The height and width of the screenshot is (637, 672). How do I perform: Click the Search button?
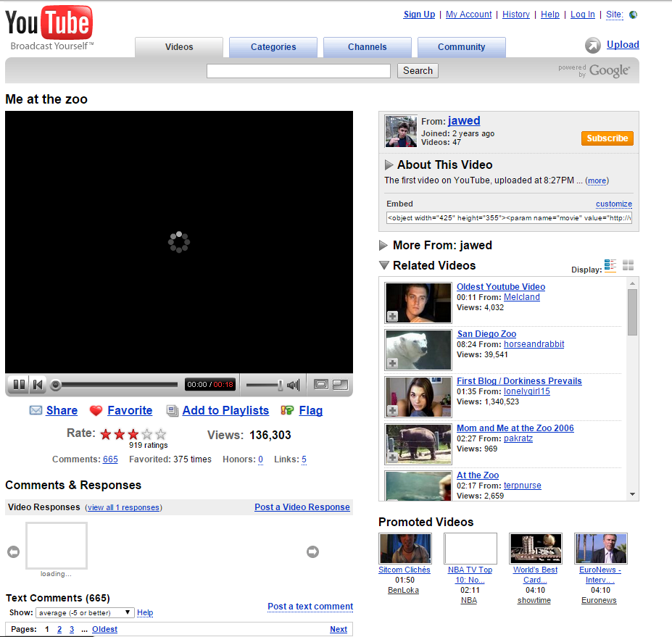click(x=418, y=71)
